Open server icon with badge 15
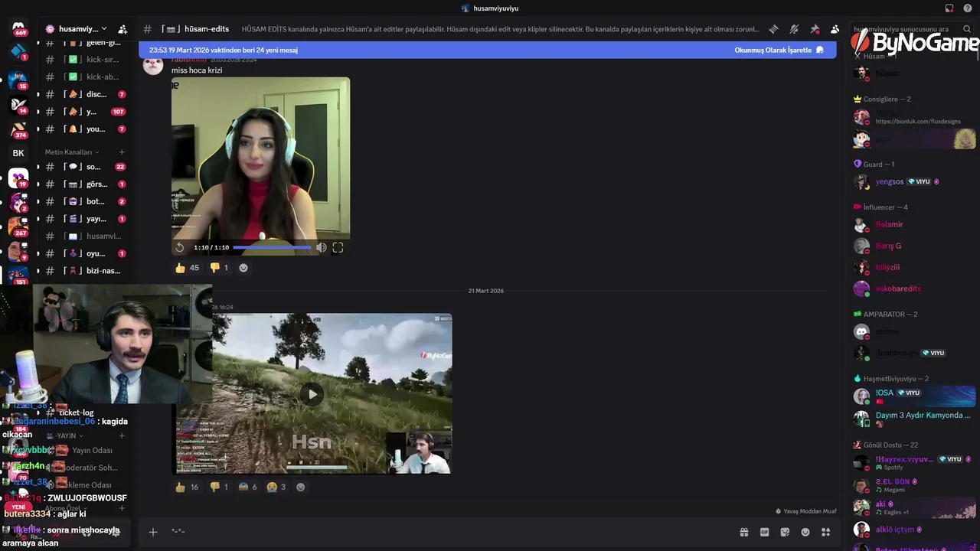Viewport: 980px width, 551px height. pyautogui.click(x=18, y=80)
